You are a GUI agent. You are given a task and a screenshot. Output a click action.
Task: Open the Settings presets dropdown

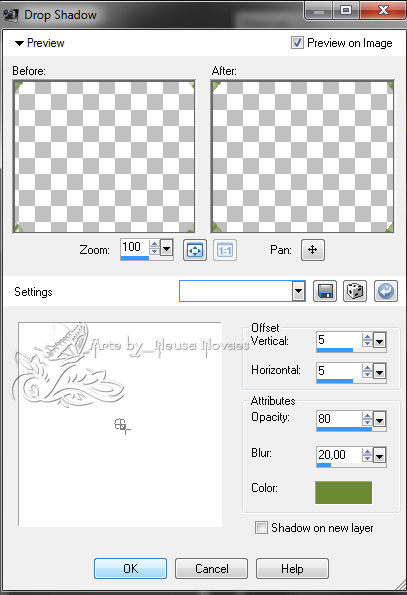(299, 291)
